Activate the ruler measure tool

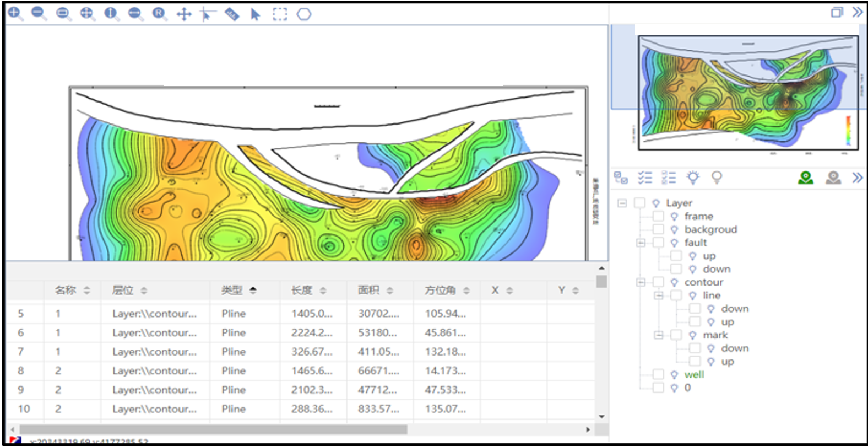[232, 14]
